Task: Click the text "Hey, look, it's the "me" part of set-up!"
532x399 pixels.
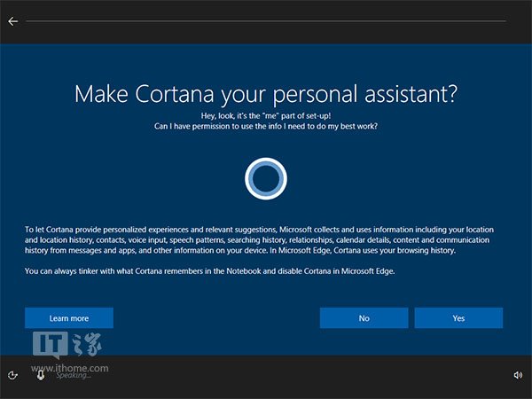Action: [266, 115]
